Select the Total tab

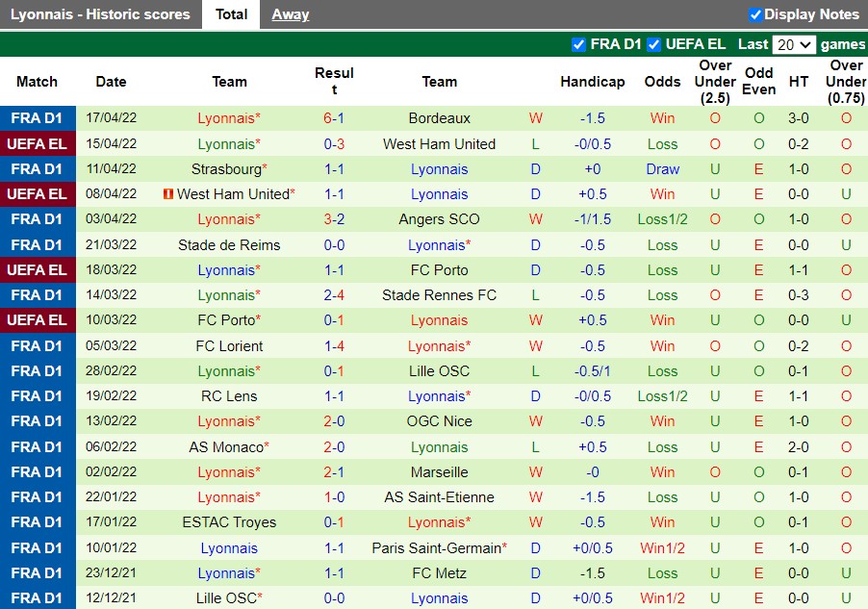point(230,14)
